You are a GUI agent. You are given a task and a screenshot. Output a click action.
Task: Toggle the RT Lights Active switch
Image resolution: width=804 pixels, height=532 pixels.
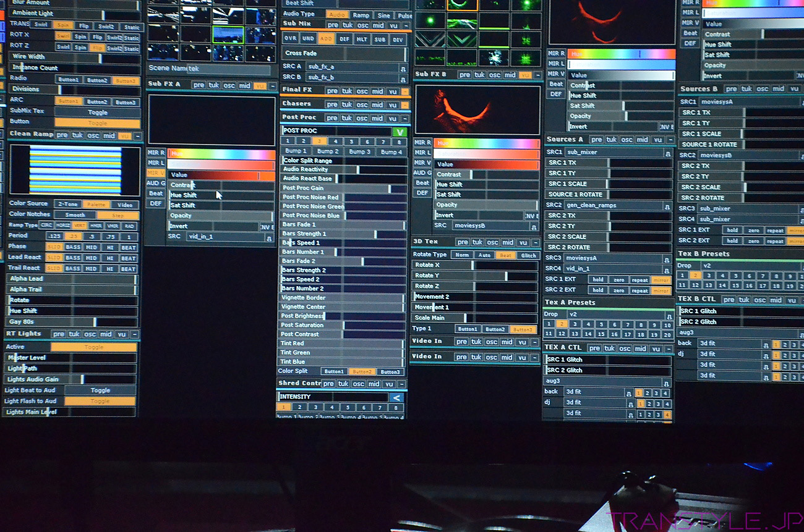[93, 347]
